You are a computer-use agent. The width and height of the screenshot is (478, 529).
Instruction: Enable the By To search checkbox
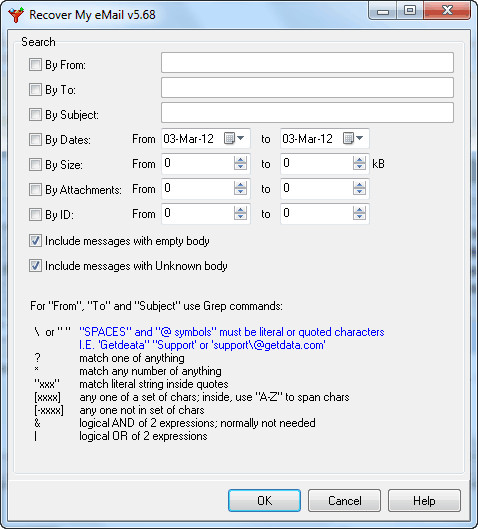[35, 90]
